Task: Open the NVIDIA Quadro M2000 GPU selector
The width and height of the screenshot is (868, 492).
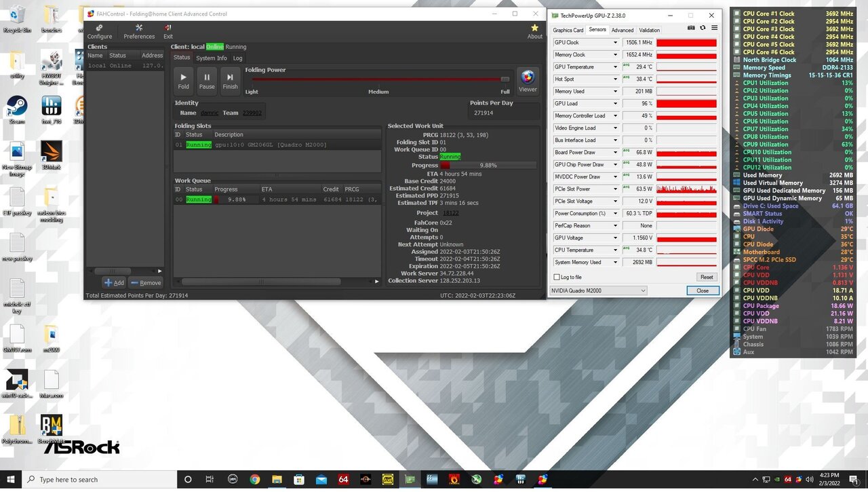Action: 598,290
